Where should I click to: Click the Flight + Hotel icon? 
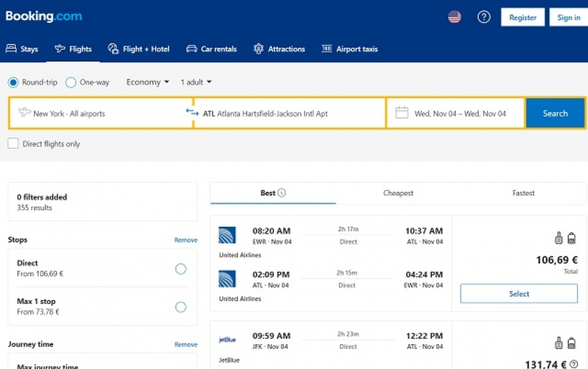[113, 48]
